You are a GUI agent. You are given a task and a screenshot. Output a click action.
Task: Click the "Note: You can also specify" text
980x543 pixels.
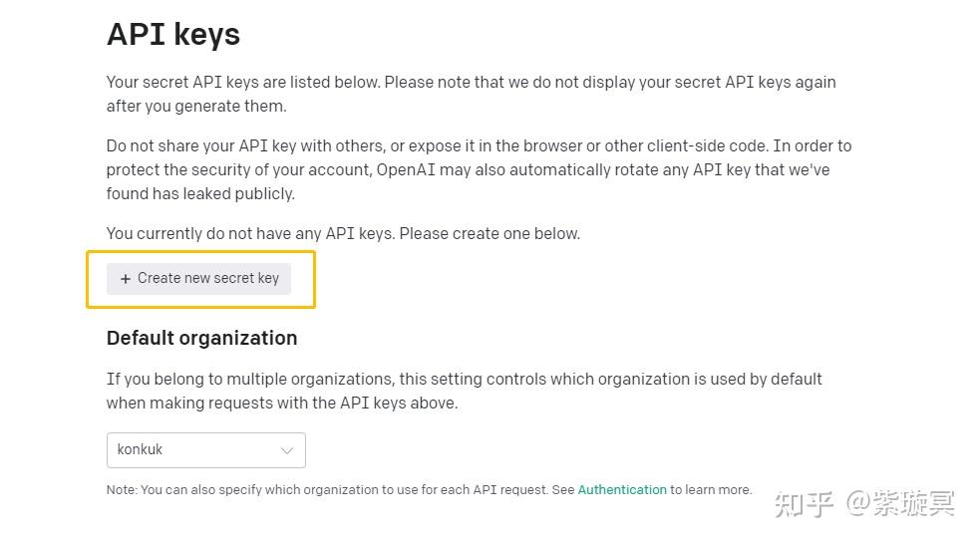(x=339, y=490)
